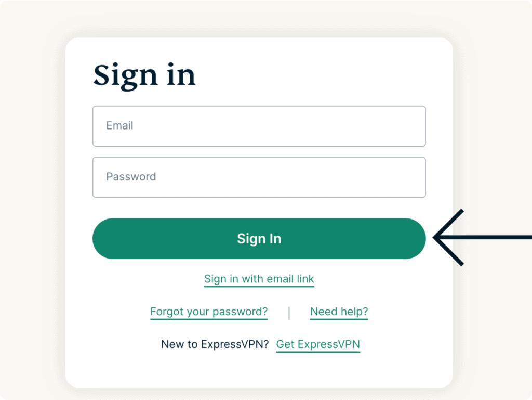Click the large "Sign in" heading
The height and width of the screenshot is (400, 532).
pyautogui.click(x=144, y=75)
